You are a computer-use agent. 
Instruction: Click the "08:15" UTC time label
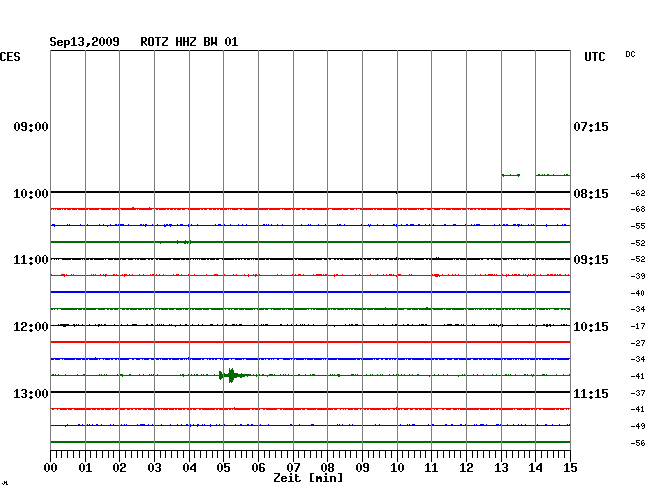tap(591, 194)
